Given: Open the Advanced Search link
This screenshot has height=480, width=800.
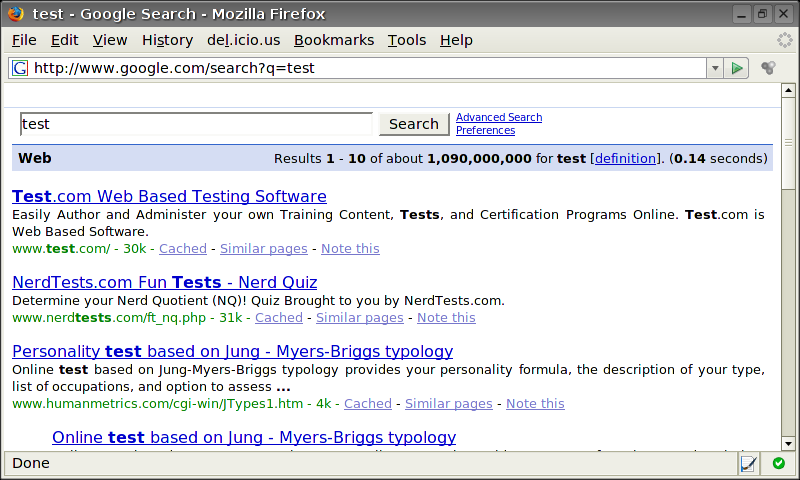Looking at the screenshot, I should pyautogui.click(x=499, y=117).
